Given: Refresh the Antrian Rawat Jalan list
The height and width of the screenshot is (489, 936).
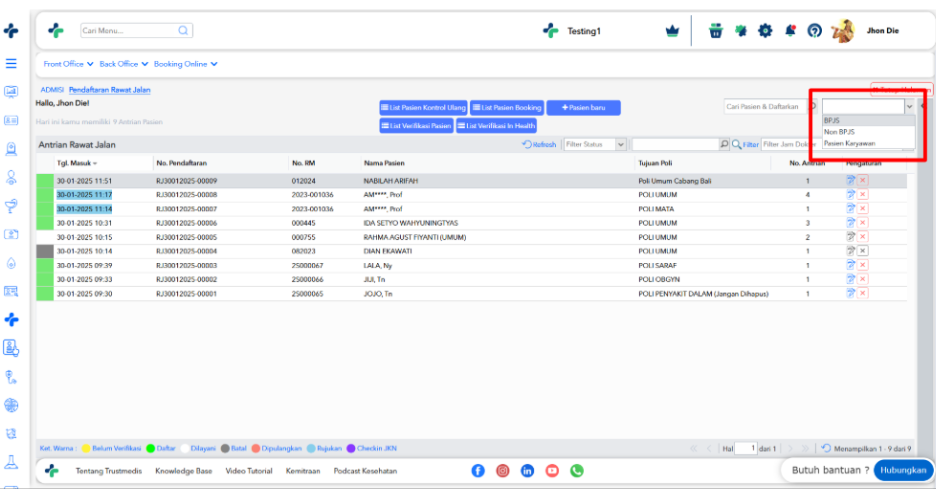Looking at the screenshot, I should click(x=538, y=144).
